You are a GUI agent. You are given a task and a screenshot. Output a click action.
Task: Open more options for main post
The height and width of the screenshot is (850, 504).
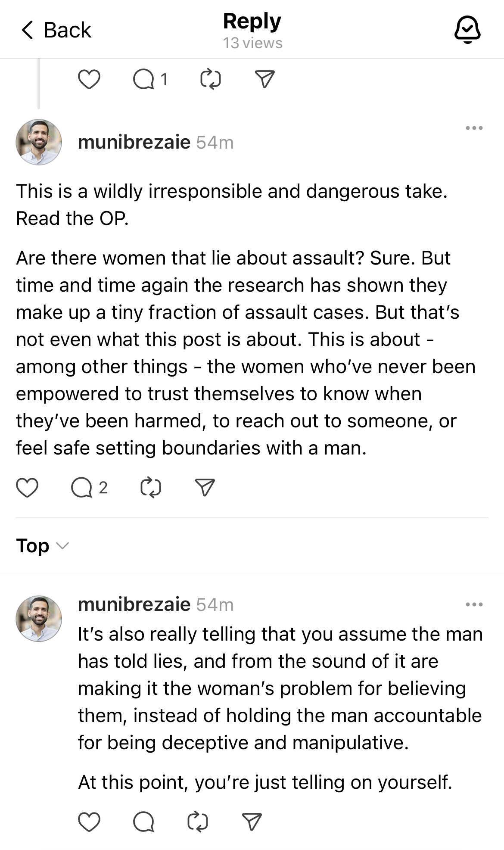coord(474,128)
